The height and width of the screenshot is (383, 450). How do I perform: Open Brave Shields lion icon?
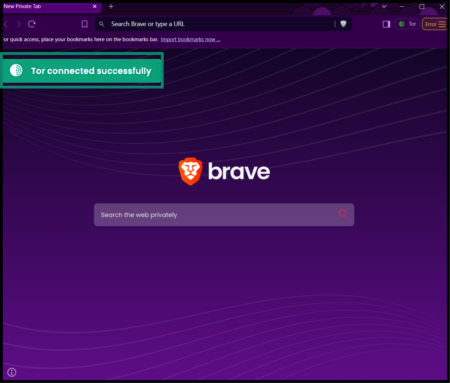(343, 24)
